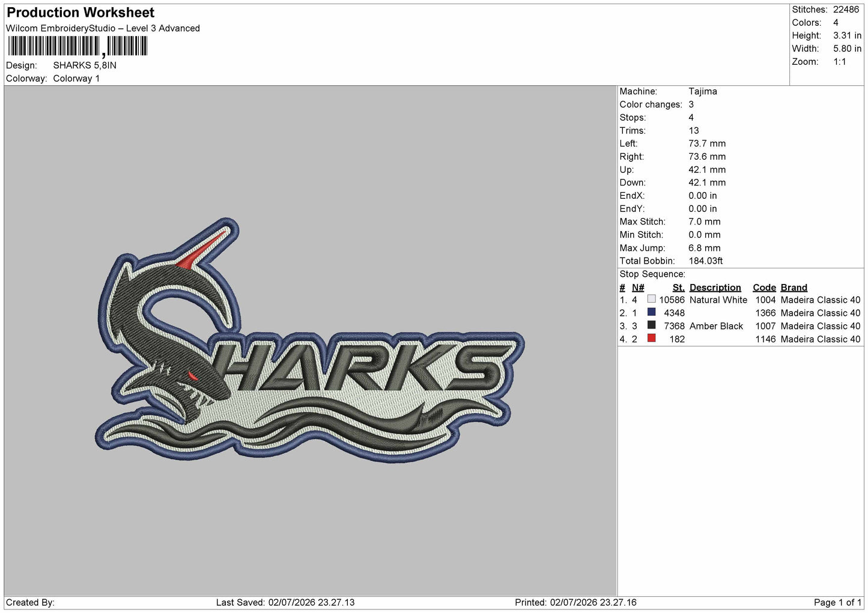Click the 'Created By:' footer label

coord(30,602)
